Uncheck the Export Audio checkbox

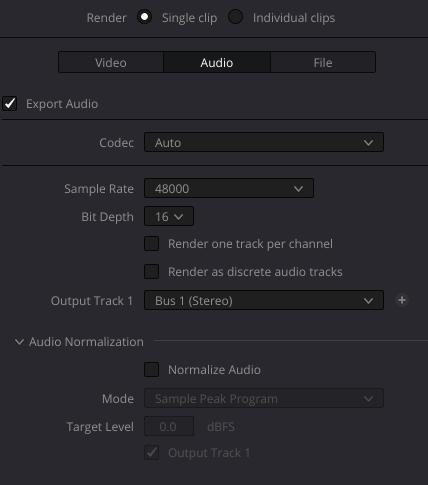[9, 103]
